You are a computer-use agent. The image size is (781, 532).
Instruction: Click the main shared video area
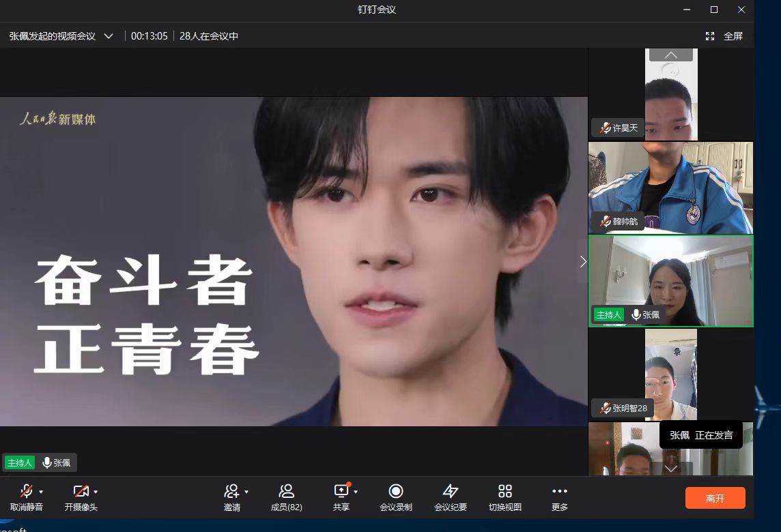294,261
